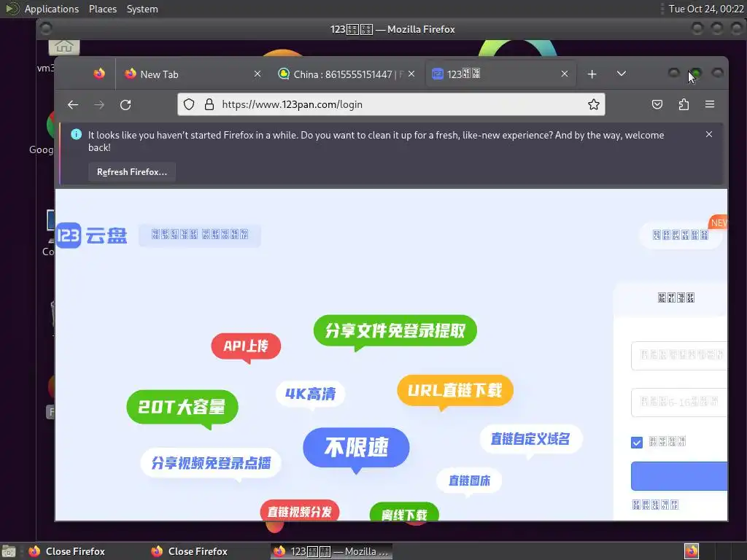This screenshot has width=747, height=560.
Task: Go back to the previous page
Action: [x=73, y=105]
